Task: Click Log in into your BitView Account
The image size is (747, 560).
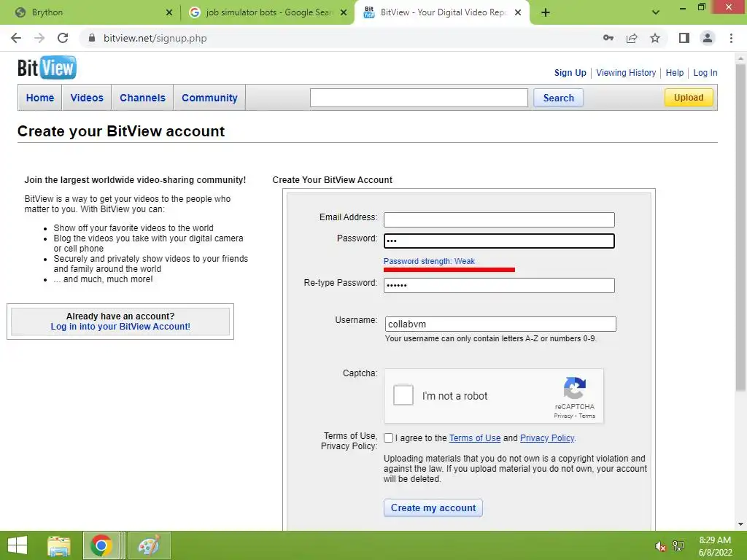Action: pos(120,327)
